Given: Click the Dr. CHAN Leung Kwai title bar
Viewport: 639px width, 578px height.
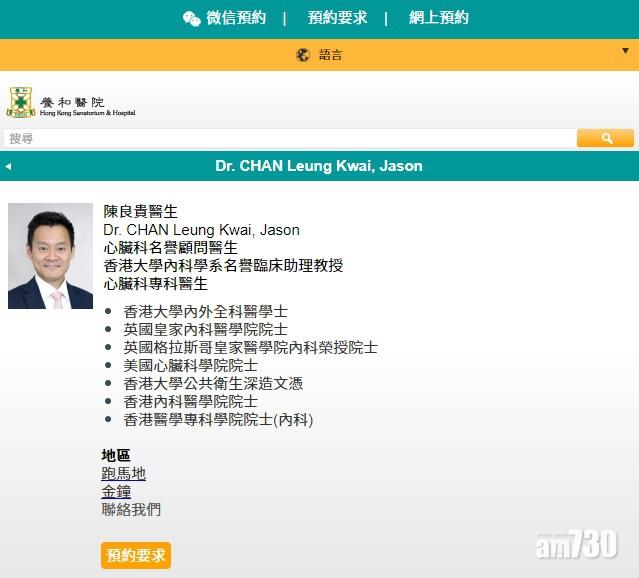Looking at the screenshot, I should point(319,166).
